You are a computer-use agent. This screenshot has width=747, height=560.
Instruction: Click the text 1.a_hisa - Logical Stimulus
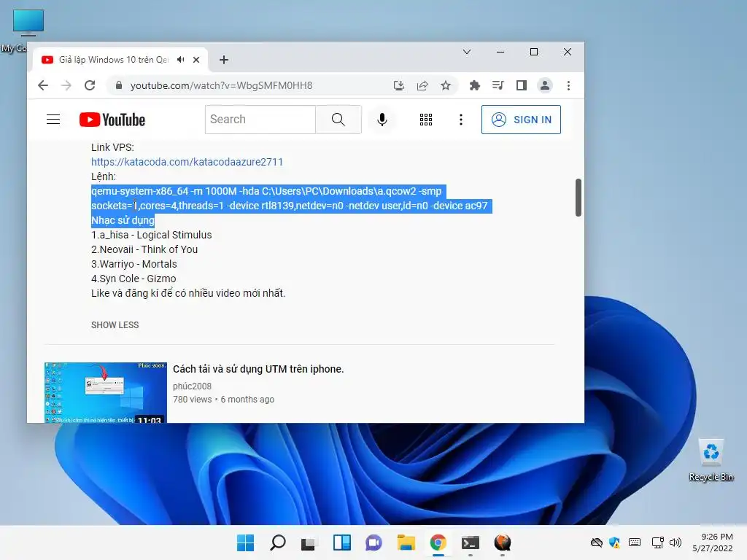[152, 235]
